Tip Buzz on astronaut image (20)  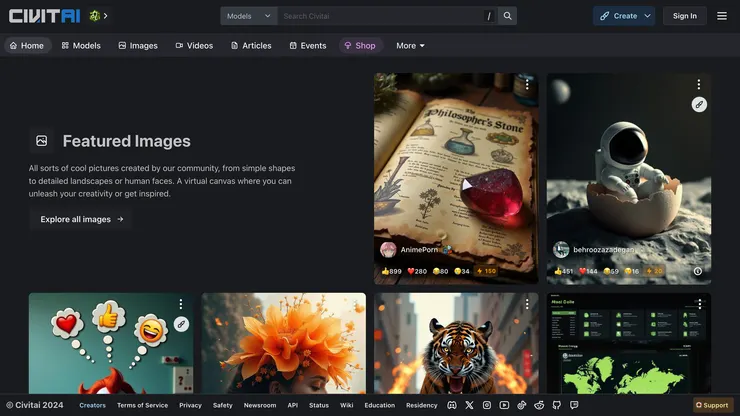click(x=655, y=271)
